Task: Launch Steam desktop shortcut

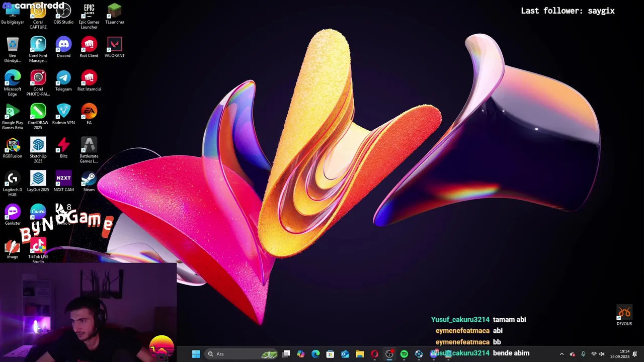Action: (89, 182)
